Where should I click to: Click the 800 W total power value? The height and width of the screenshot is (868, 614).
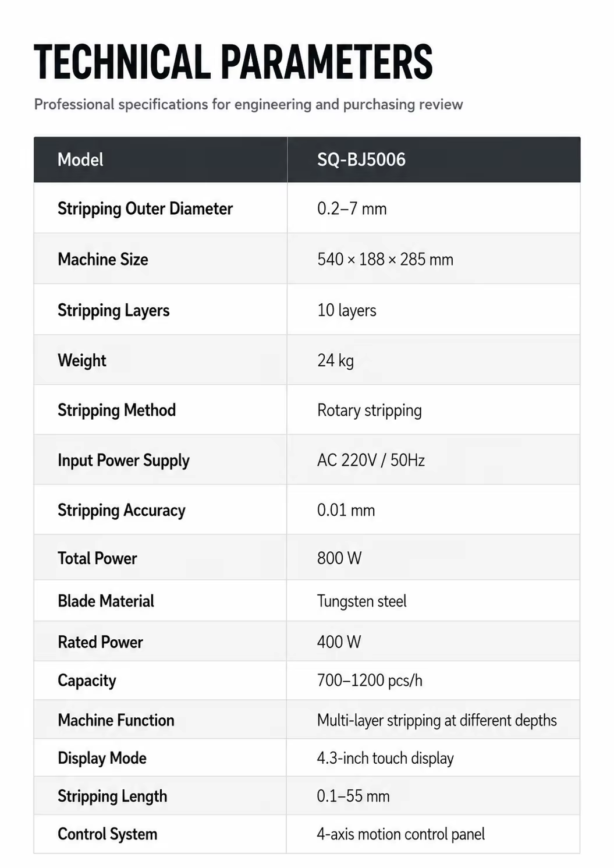[339, 558]
